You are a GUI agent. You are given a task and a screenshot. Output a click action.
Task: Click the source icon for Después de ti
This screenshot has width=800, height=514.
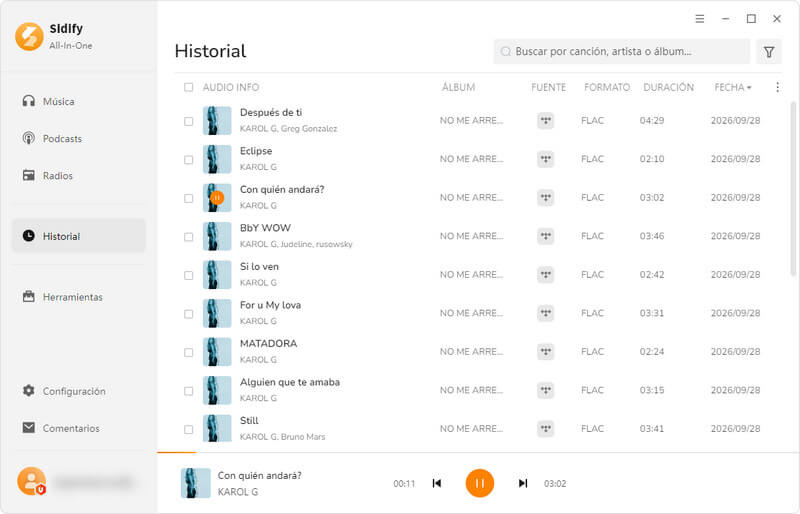545,120
